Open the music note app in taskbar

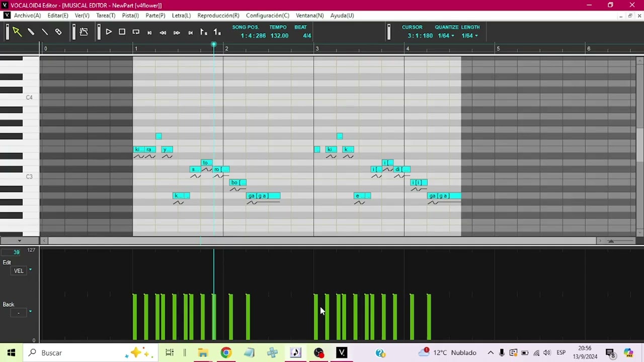(x=296, y=353)
